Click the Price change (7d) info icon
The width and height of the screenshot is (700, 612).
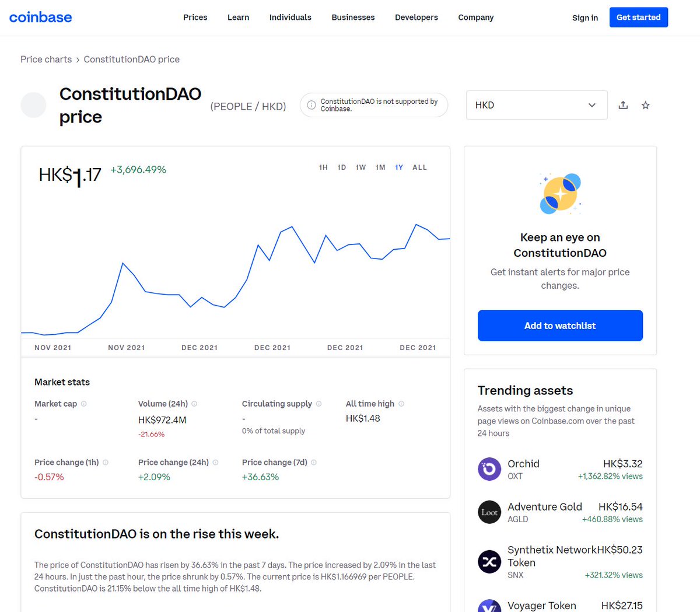(x=314, y=462)
